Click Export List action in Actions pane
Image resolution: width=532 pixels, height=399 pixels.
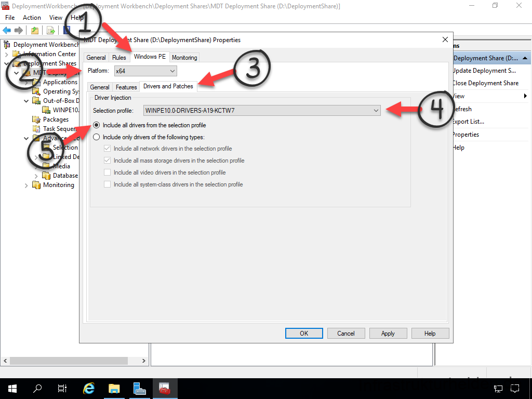[x=469, y=122]
